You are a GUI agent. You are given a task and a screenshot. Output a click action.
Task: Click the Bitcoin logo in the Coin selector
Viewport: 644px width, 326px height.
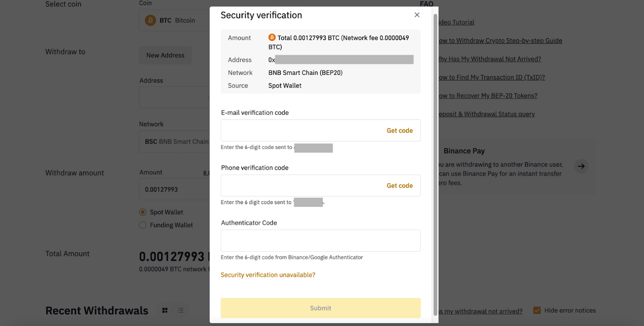(150, 20)
